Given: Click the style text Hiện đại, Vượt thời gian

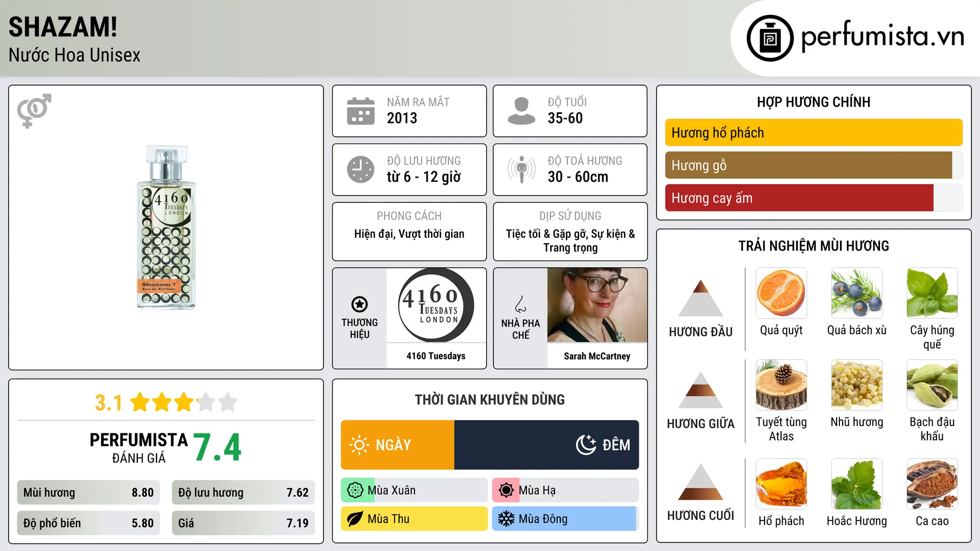Looking at the screenshot, I should (x=409, y=234).
